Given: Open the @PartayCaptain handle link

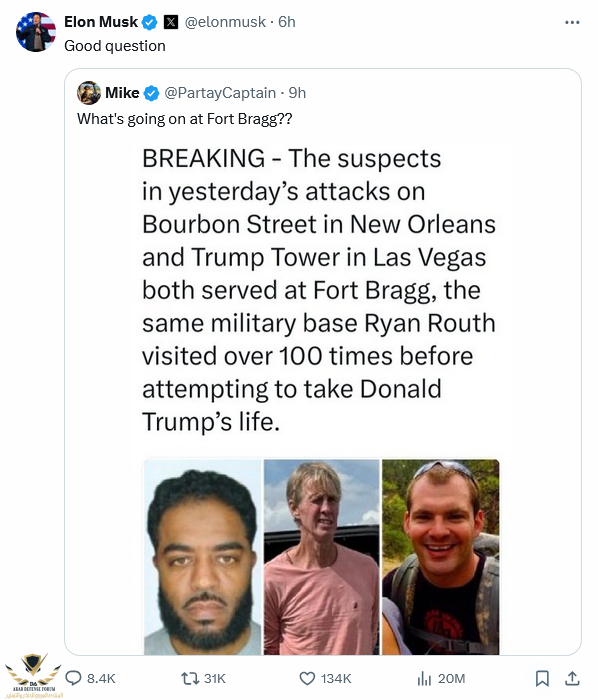Looking at the screenshot, I should (x=220, y=93).
